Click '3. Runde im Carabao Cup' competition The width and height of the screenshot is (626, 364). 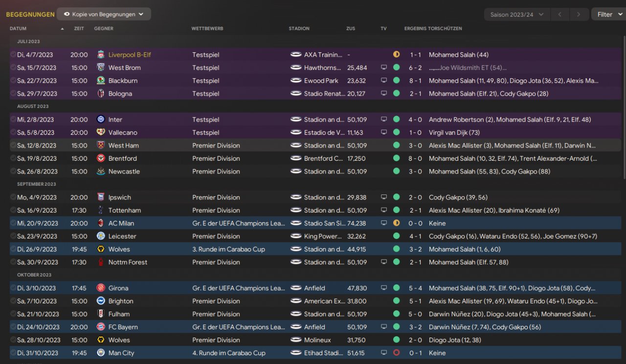tap(228, 249)
